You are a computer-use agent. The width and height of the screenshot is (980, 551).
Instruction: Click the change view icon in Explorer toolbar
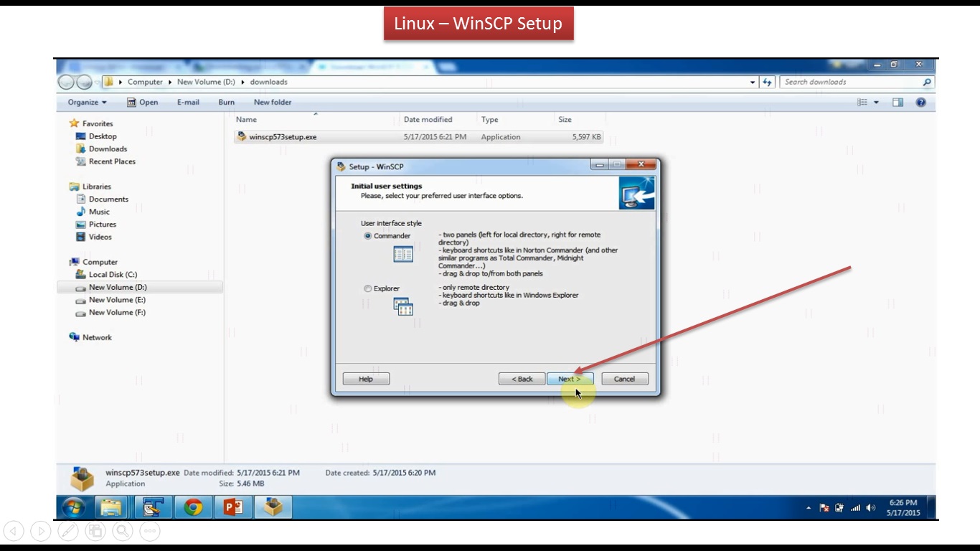click(x=862, y=103)
